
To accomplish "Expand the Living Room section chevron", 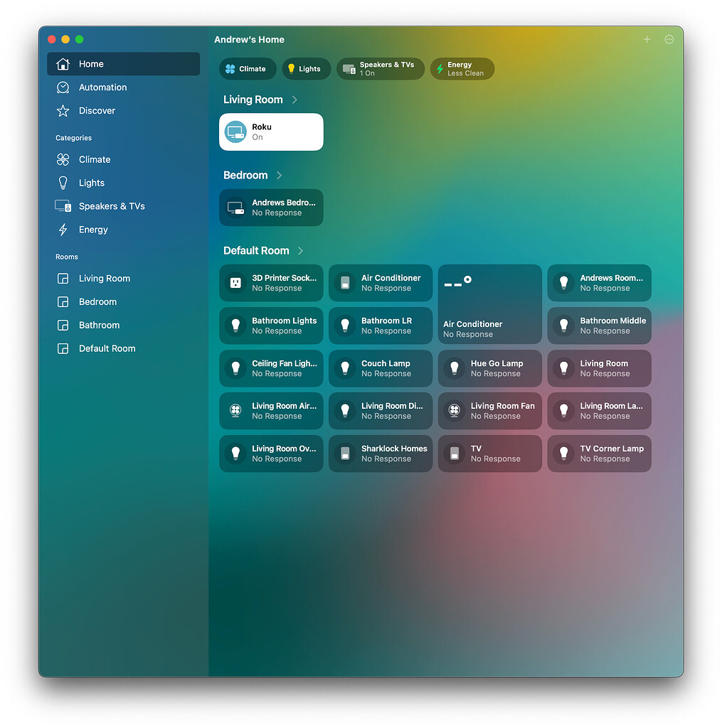I will (294, 100).
